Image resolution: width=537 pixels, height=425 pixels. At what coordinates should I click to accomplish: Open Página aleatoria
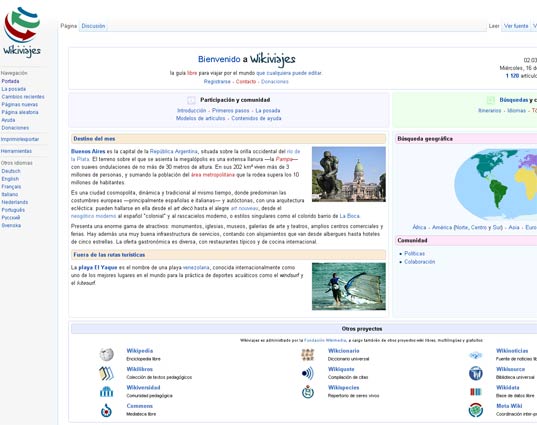20,112
